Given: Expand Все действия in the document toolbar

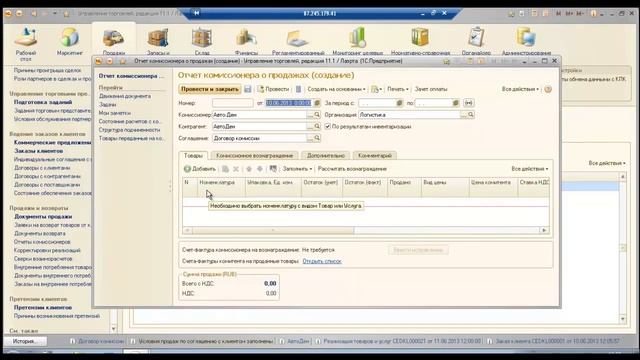Looking at the screenshot, I should click(x=520, y=89).
